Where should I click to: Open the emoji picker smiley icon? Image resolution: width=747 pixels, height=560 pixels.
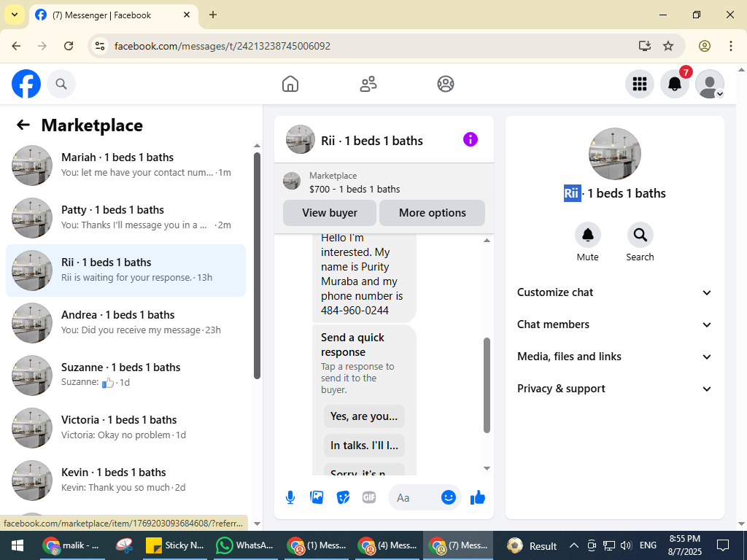[x=449, y=497]
